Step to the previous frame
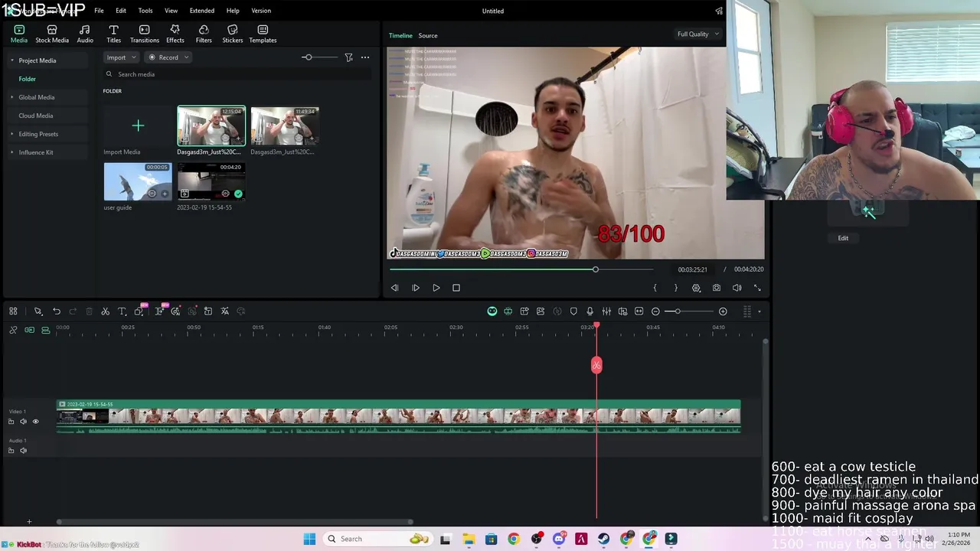The width and height of the screenshot is (980, 551). [x=394, y=288]
